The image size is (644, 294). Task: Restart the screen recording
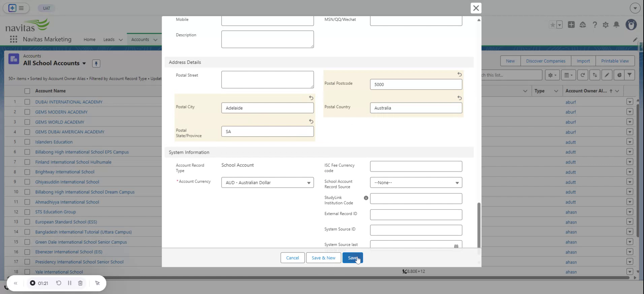tap(59, 283)
